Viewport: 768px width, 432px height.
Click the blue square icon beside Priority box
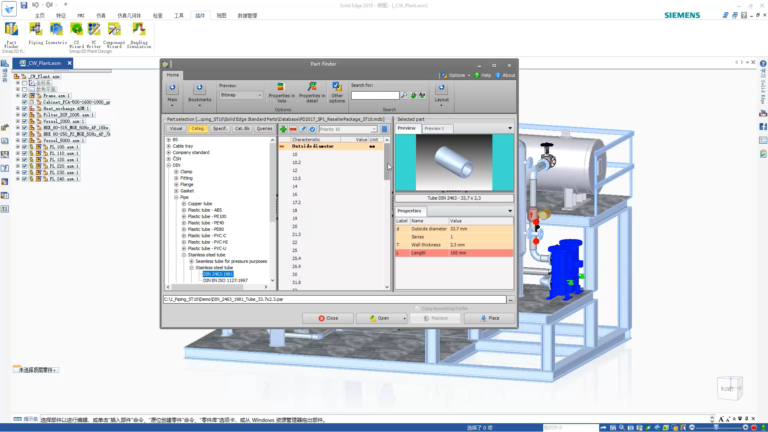(x=384, y=129)
